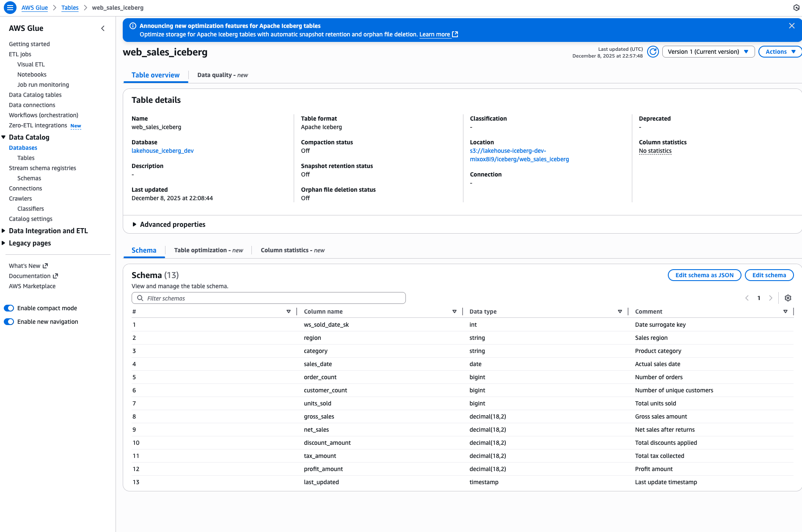Click the Edit schema as JSON button
Screen dimensions: 802x532
point(704,275)
